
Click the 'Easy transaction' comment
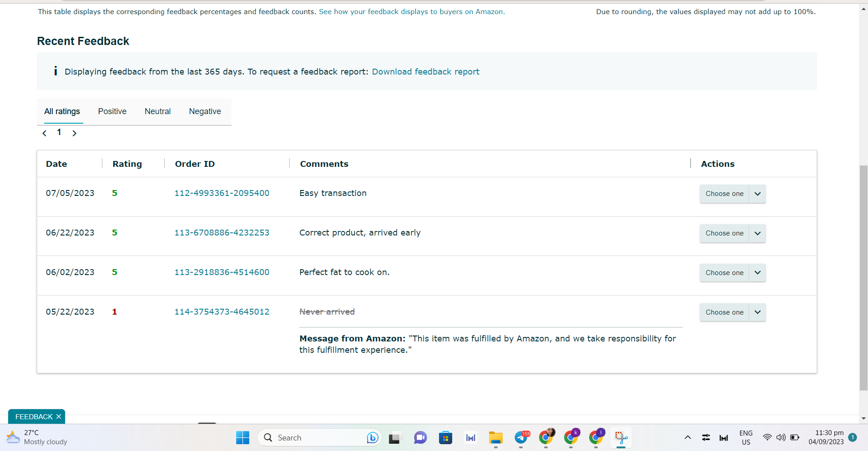click(333, 193)
